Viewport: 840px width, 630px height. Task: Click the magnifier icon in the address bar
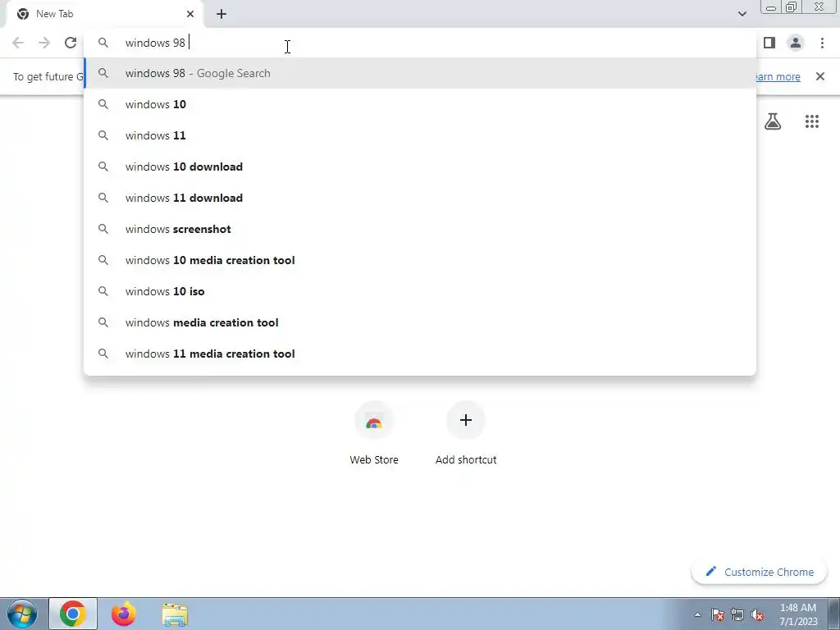coord(103,43)
